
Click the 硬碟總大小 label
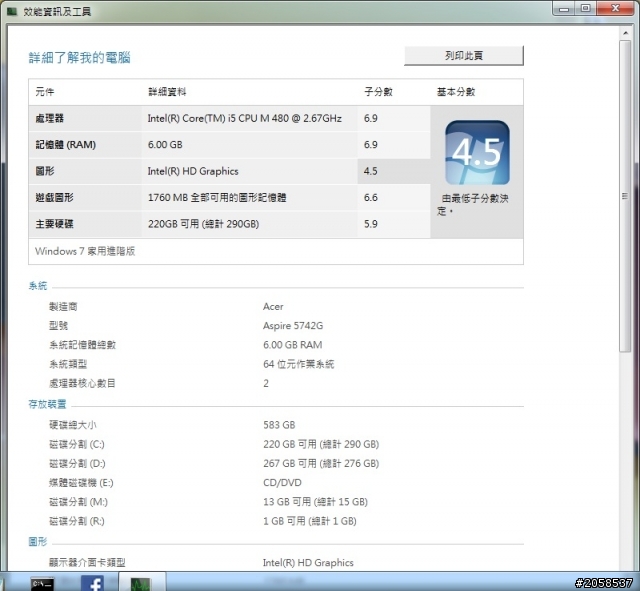73,425
